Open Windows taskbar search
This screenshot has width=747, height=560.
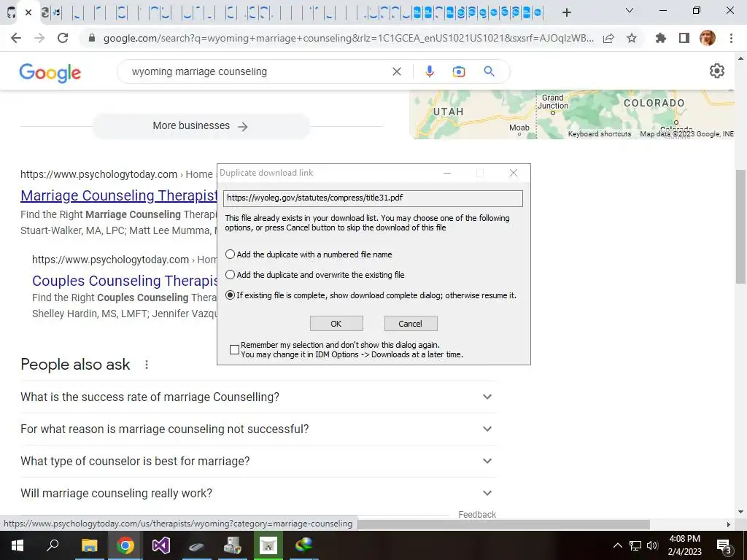click(x=53, y=545)
